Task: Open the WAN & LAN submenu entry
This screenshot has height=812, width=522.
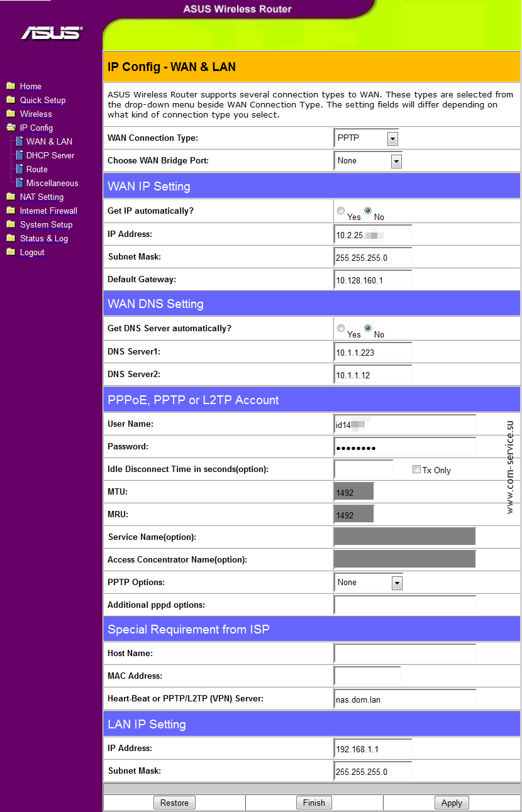Action: (49, 142)
